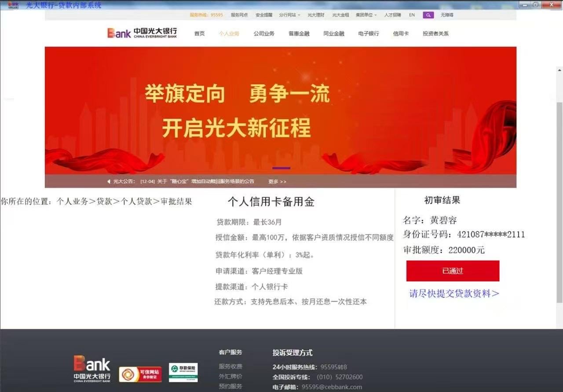Open the 信用卡 menu
The width and height of the screenshot is (563, 392).
[401, 33]
